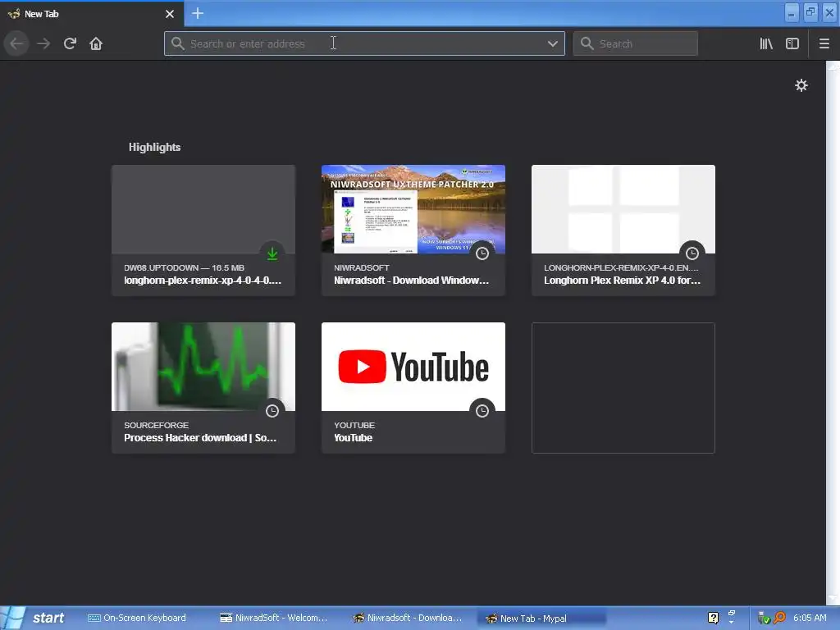Switch to On-Screen Keyboard in taskbar
Image resolution: width=840 pixels, height=630 pixels.
pos(137,618)
